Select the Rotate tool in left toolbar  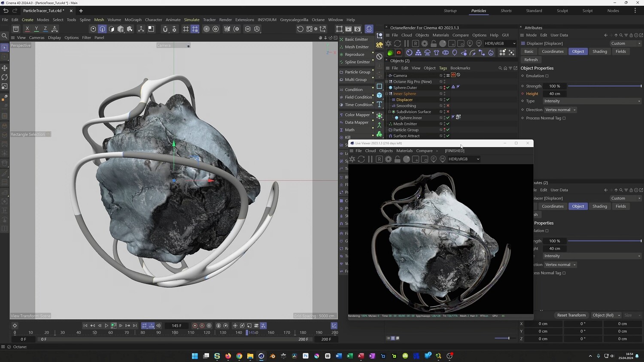click(5, 77)
